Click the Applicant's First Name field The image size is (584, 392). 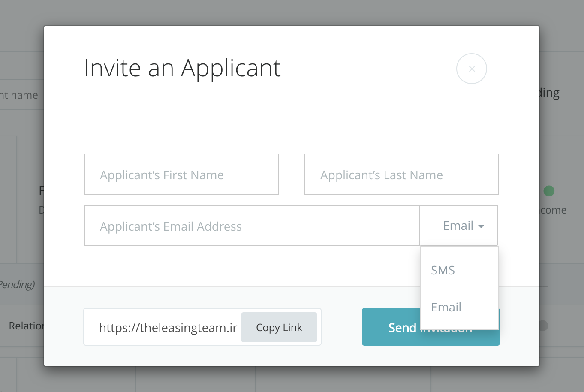[x=181, y=174]
